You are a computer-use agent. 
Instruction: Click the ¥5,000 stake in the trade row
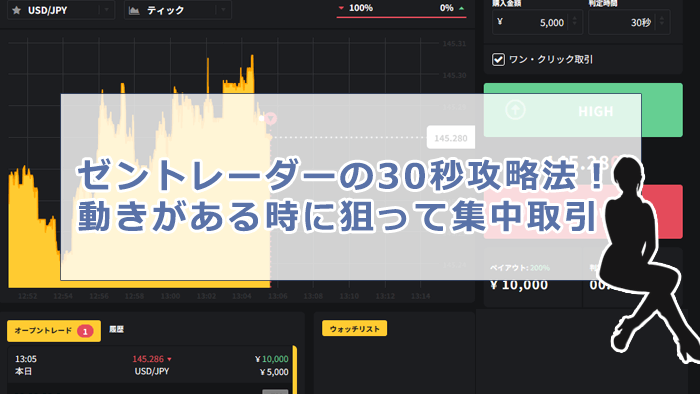pos(274,372)
